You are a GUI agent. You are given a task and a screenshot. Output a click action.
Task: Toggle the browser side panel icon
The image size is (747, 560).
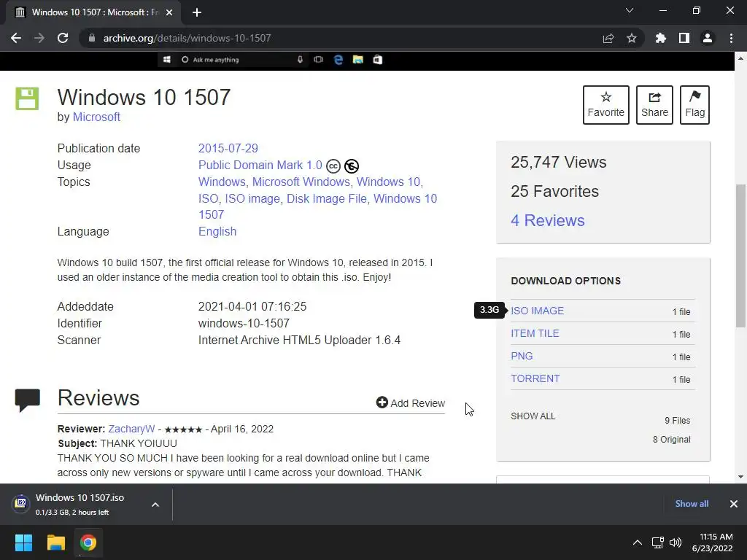(684, 38)
